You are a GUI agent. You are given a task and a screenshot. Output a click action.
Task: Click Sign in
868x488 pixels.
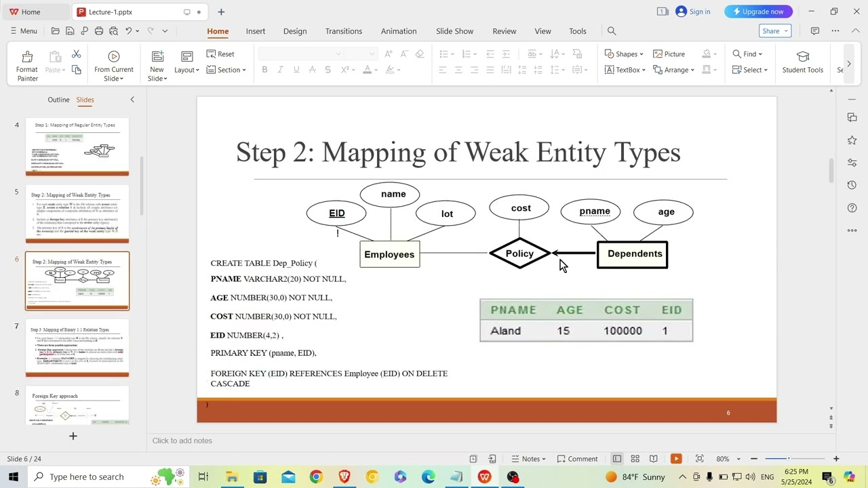point(693,12)
